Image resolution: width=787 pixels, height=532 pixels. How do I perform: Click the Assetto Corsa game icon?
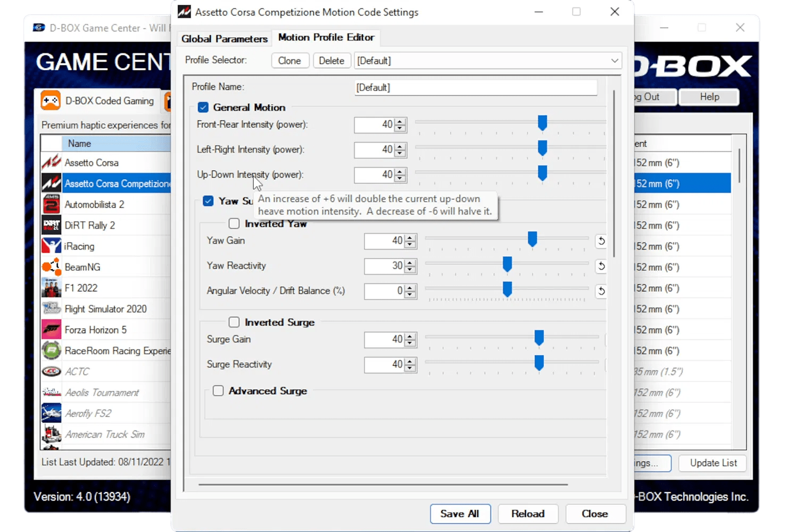click(x=51, y=162)
